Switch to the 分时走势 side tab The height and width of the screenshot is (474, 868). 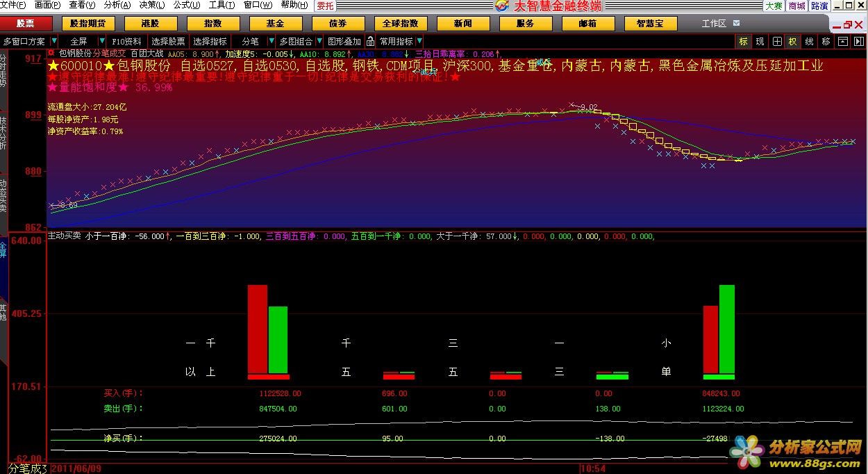point(3,70)
